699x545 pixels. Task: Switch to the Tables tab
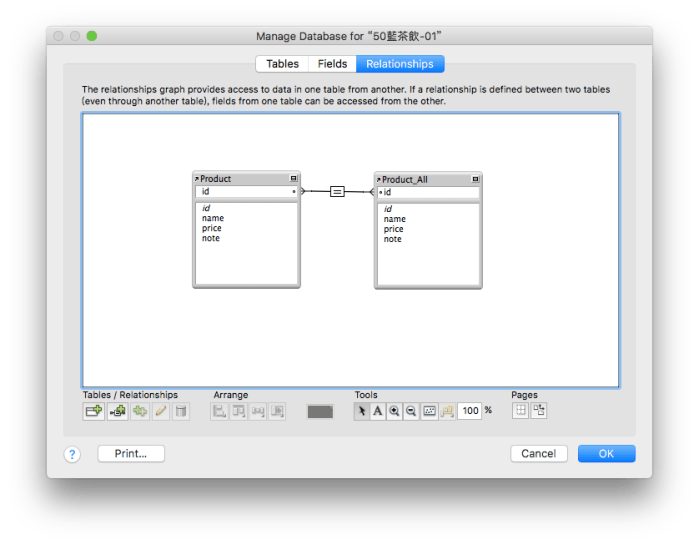coord(282,64)
